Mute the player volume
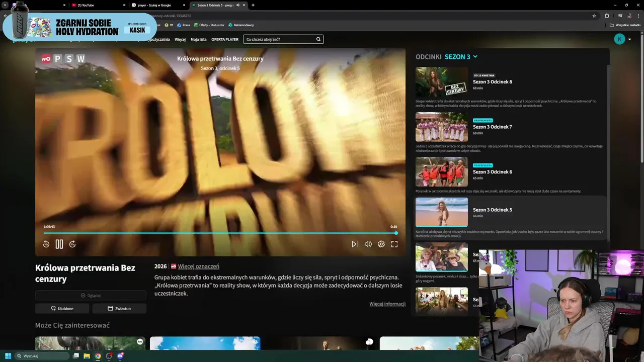Viewport: 644px width, 362px height. click(x=368, y=244)
